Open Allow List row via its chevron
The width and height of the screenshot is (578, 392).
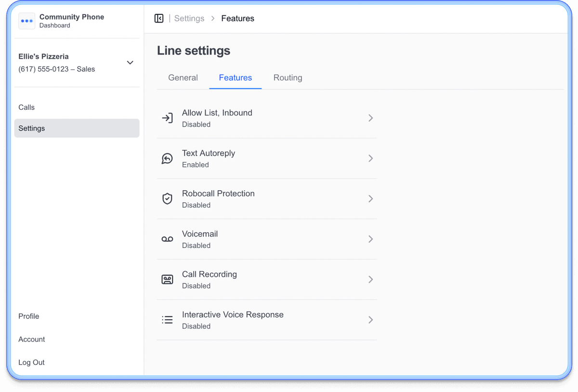370,118
